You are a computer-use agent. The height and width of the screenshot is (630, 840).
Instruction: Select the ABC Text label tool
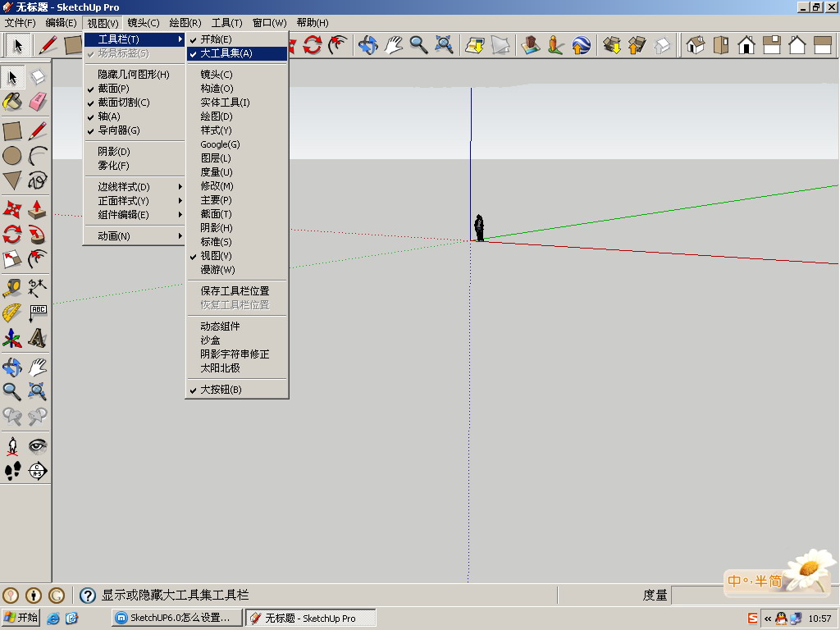click(x=38, y=313)
